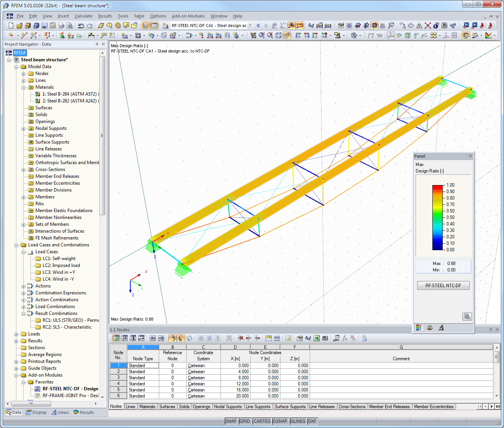Expand the Printout Reports tree item
Image resolution: width=504 pixels, height=428 pixels.
click(x=16, y=362)
